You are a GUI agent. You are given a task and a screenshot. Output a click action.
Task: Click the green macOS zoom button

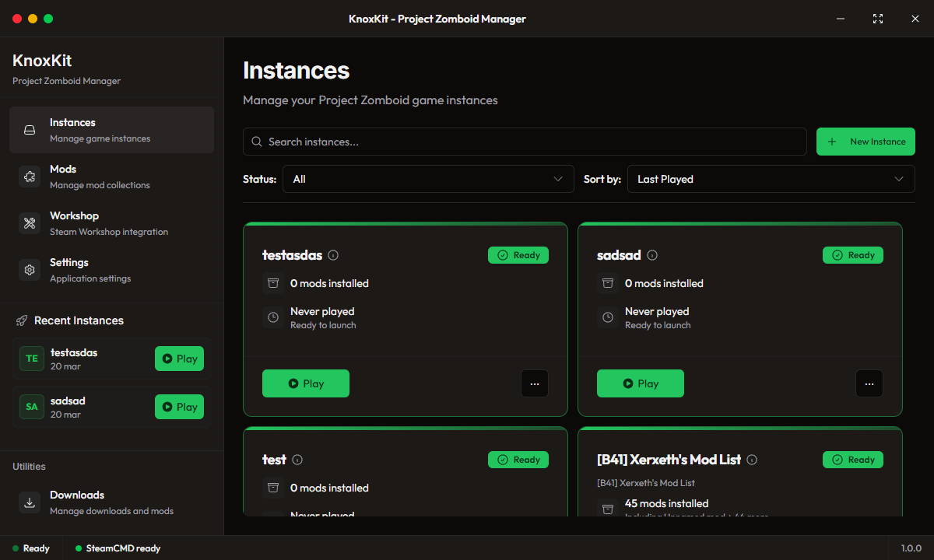pyautogui.click(x=48, y=19)
